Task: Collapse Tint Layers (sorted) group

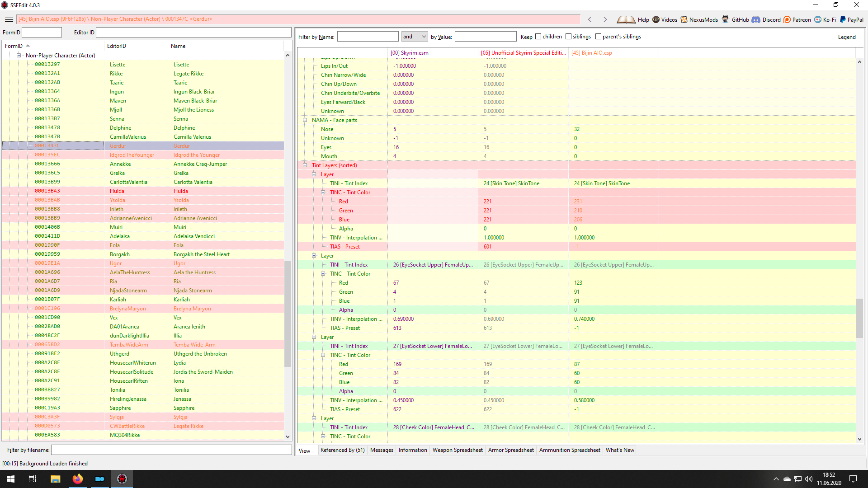Action: point(305,165)
